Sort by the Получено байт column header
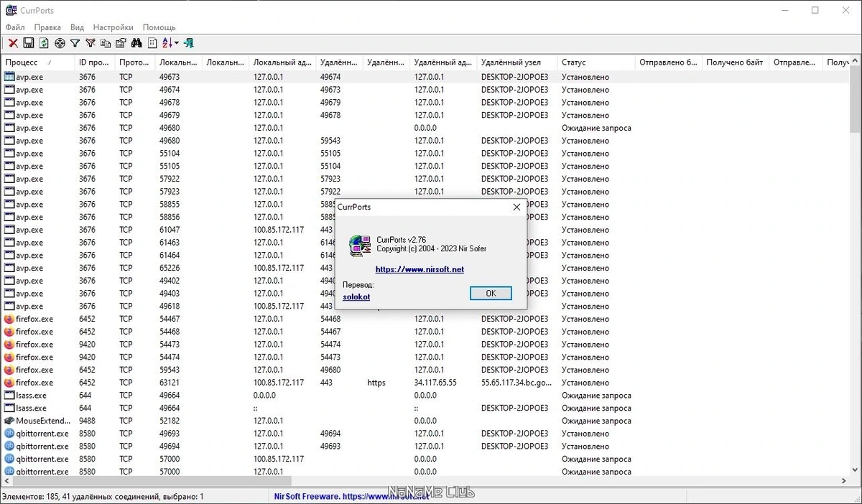862x504 pixels. (735, 62)
